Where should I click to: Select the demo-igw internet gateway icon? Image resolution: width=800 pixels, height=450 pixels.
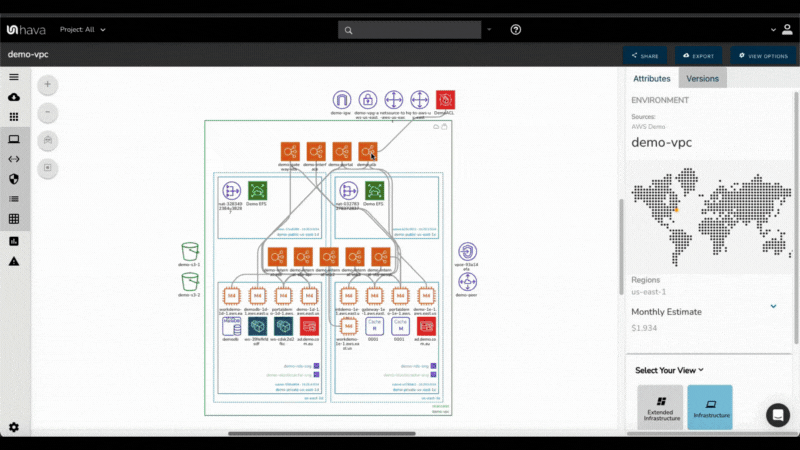342,100
